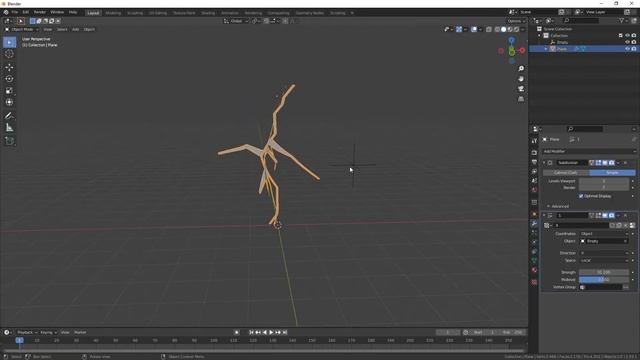
Task: Adjust the Levels Viewport field
Action: click(x=604, y=181)
